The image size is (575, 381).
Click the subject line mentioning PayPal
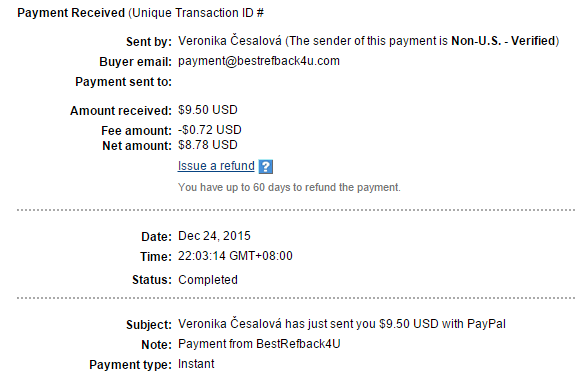342,324
